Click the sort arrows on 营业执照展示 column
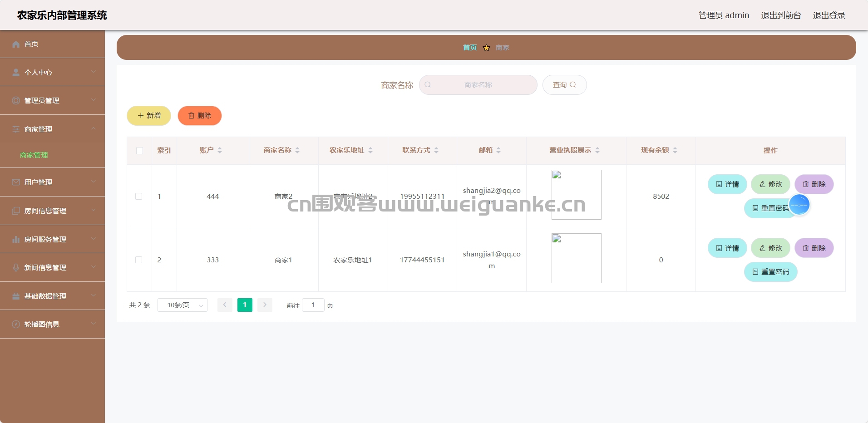This screenshot has height=423, width=868. (x=597, y=150)
